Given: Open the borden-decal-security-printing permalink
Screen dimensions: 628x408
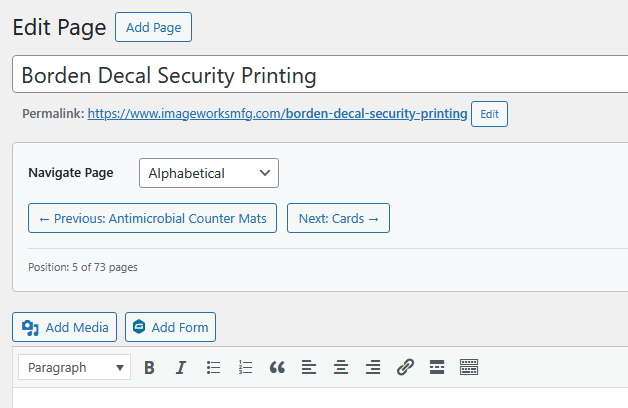Looking at the screenshot, I should tap(278, 114).
